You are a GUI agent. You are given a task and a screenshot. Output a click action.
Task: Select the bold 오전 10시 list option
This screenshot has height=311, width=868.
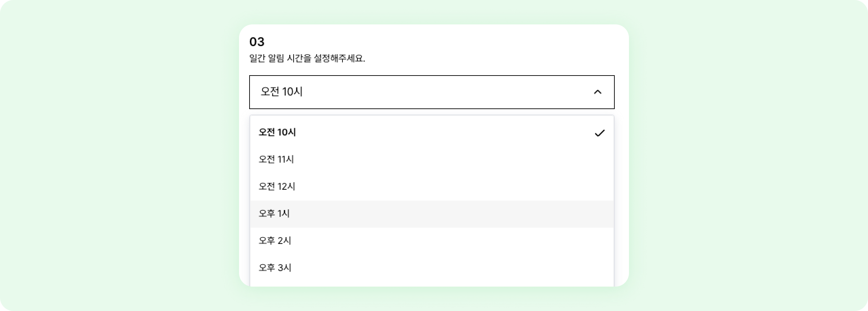point(277,132)
